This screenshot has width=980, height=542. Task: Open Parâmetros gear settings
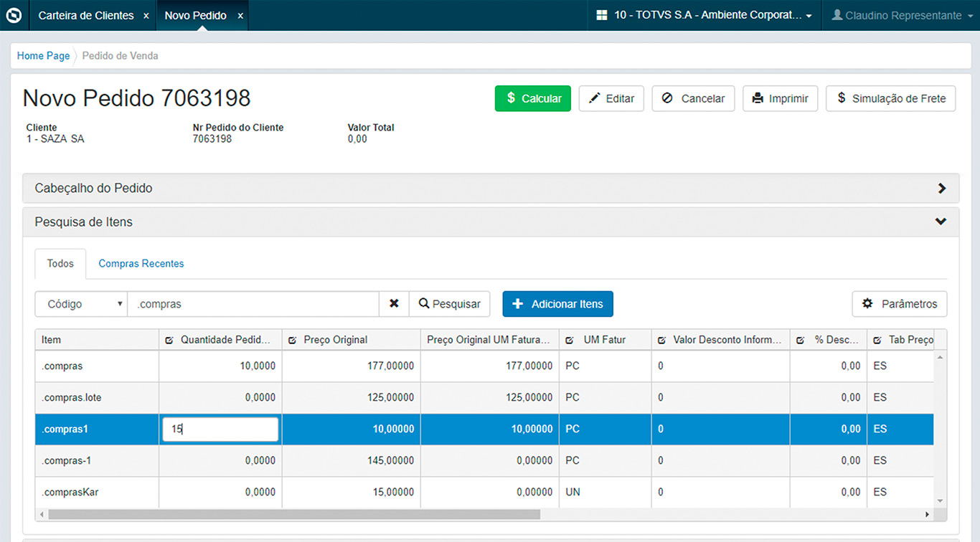pos(899,304)
